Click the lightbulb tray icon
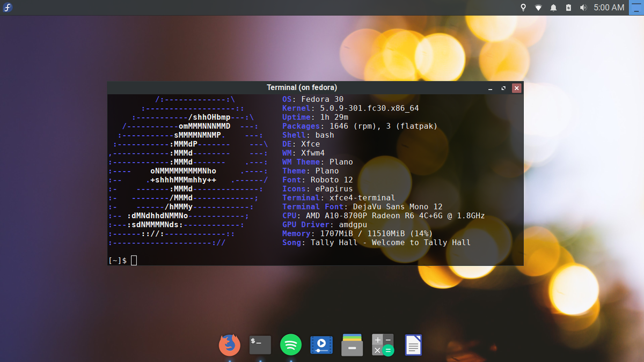 [524, 8]
